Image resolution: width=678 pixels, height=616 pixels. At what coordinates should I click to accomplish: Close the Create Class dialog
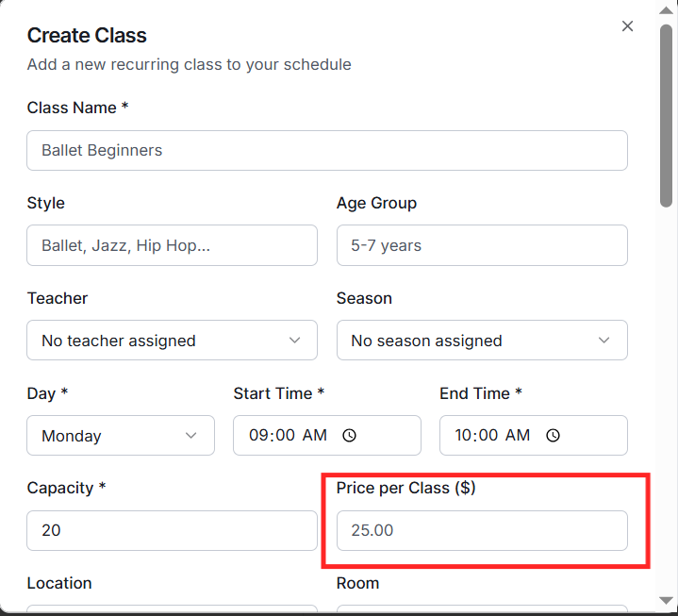627,26
